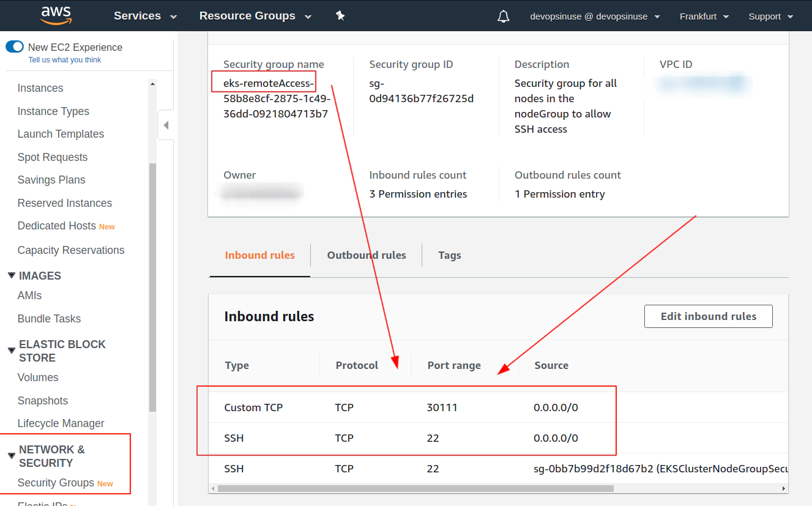
Task: Select the port 30111 cell
Action: (442, 407)
